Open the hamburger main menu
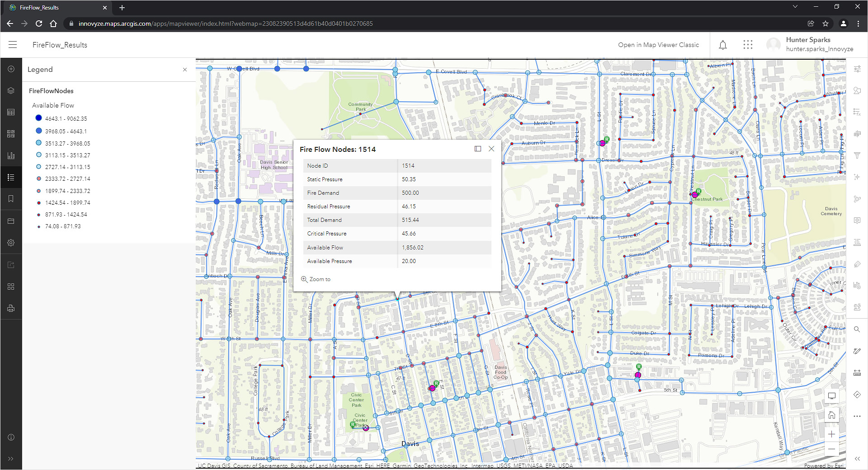Viewport: 868px width, 470px height. click(13, 45)
